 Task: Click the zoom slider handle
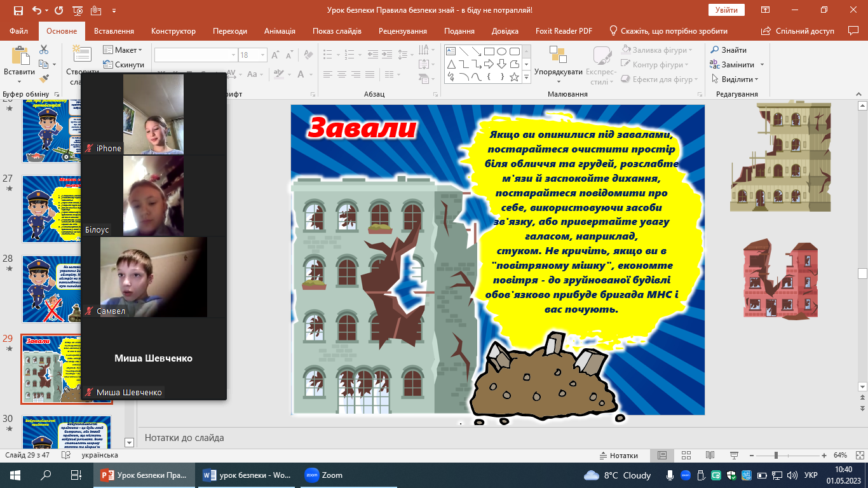click(x=776, y=456)
